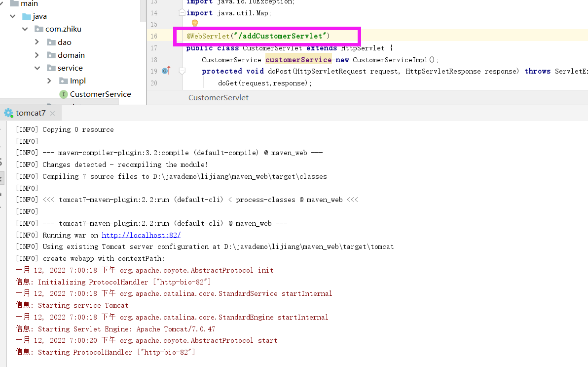
Task: Collapse the com.zhiku package chevron
Action: click(25, 29)
